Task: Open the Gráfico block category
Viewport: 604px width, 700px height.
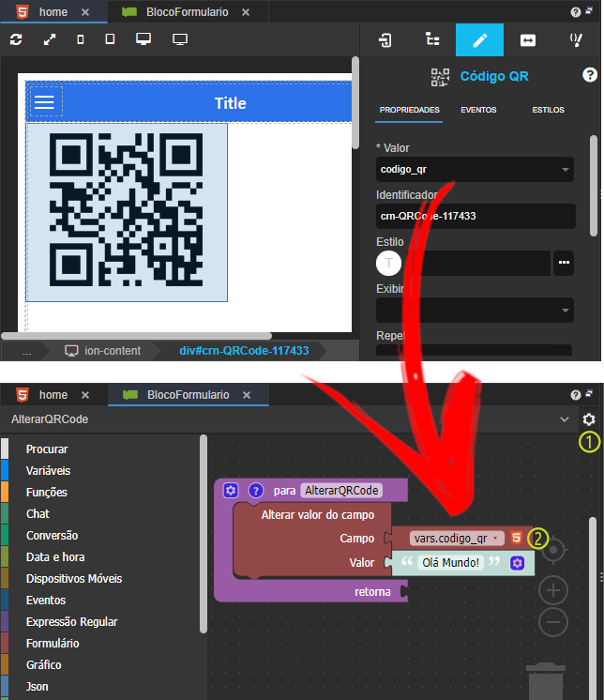Action: (44, 664)
